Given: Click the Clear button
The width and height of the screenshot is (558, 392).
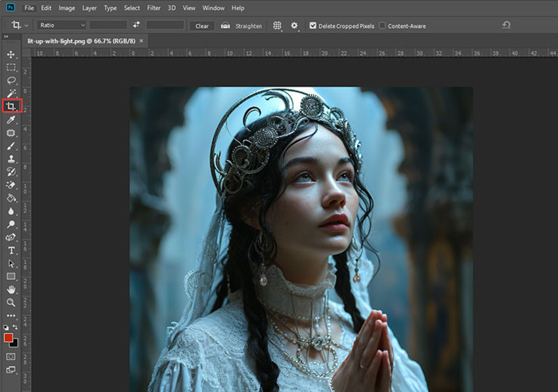Looking at the screenshot, I should click(202, 26).
